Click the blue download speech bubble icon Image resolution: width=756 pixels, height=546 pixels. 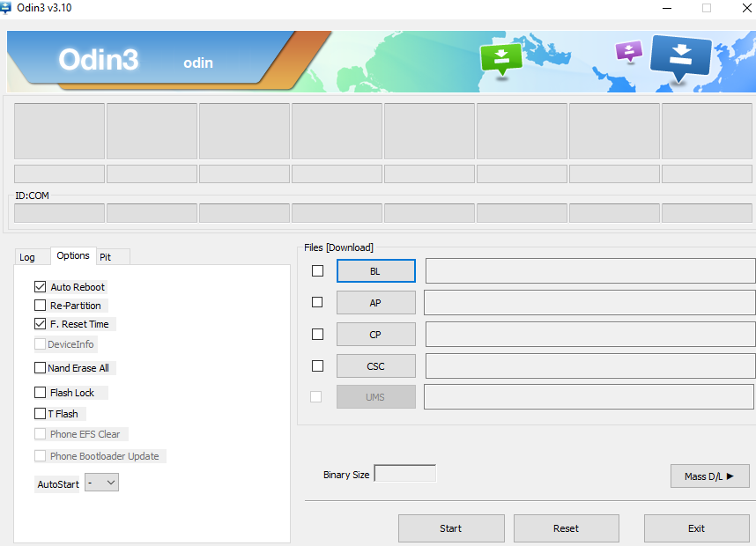680,57
